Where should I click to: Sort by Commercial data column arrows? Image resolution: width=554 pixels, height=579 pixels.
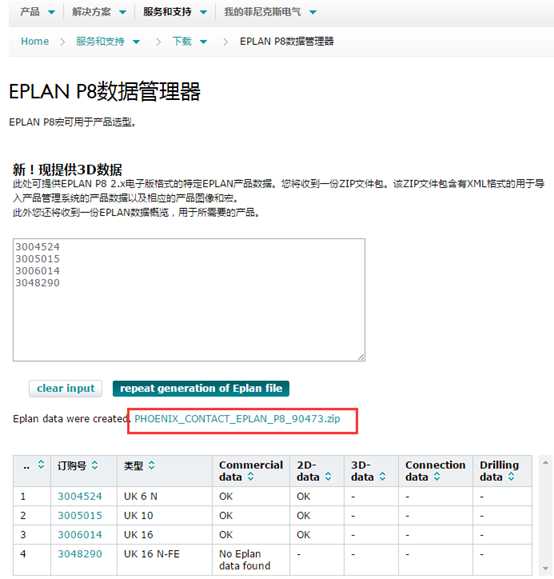coord(251,477)
